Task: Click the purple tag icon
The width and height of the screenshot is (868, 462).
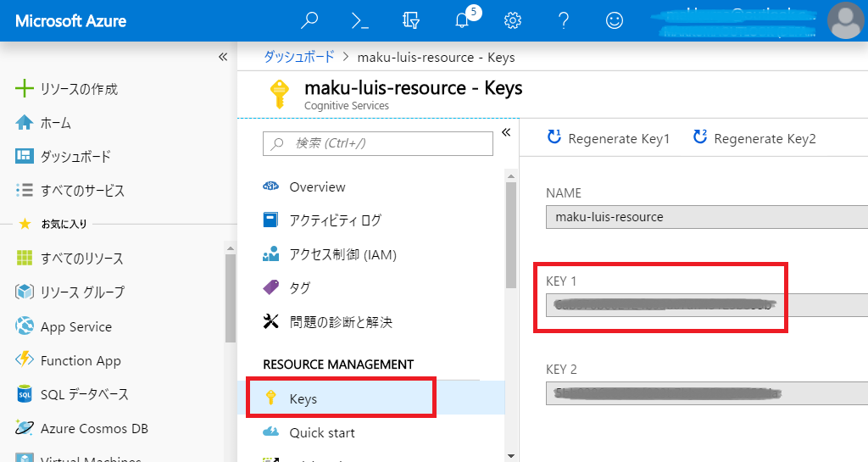Action: point(270,287)
